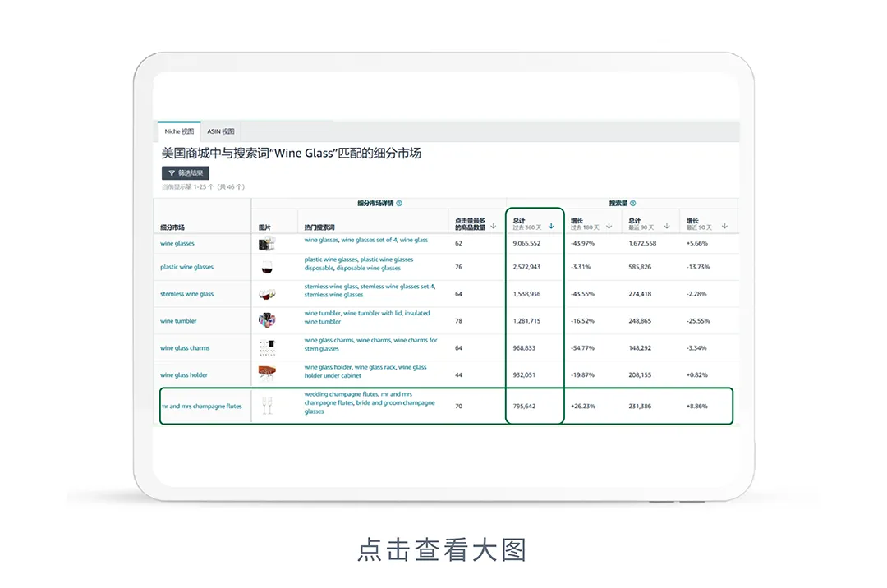Click the 细分市场 column header
887x588 pixels.
[172, 227]
